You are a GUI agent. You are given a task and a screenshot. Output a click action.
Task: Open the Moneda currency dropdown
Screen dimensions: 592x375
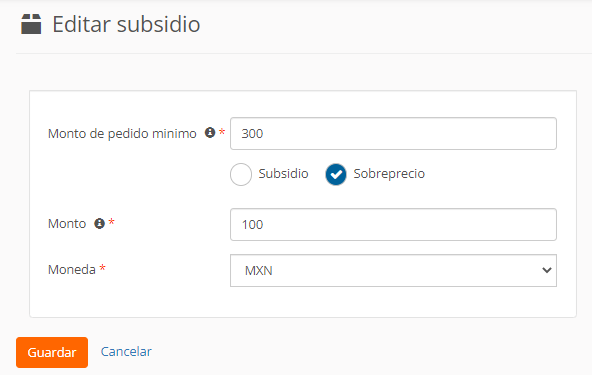pyautogui.click(x=393, y=270)
